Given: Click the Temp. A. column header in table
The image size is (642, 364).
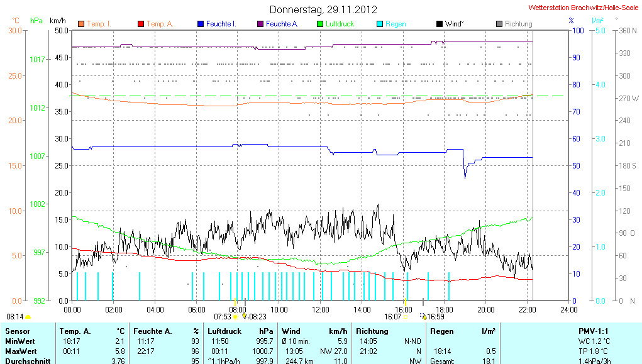Looking at the screenshot, I should click(75, 331).
